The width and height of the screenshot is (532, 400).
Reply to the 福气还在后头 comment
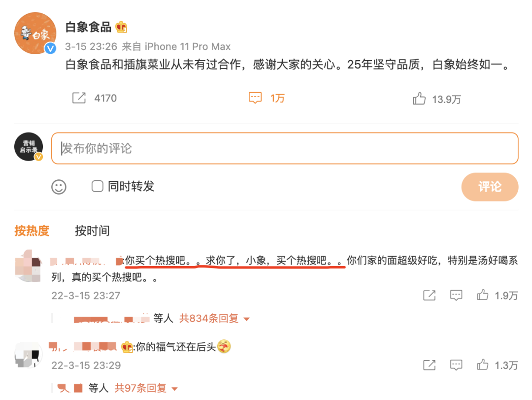(456, 365)
